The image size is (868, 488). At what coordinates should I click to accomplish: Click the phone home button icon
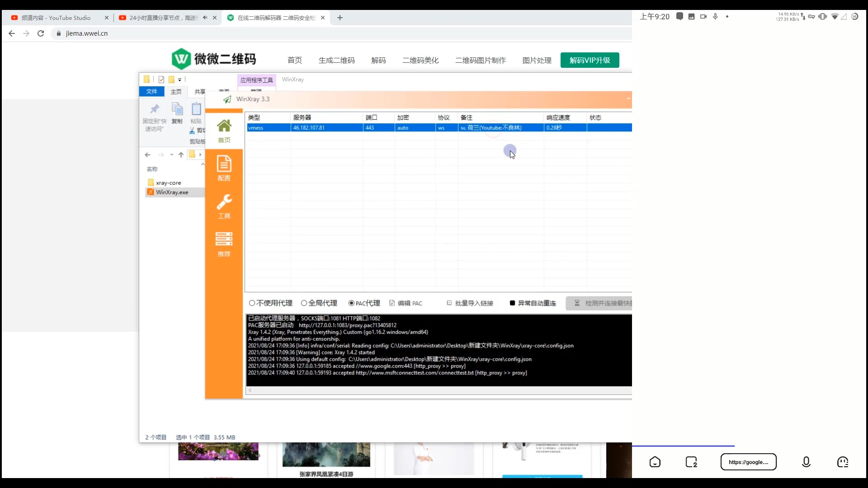[x=655, y=462]
